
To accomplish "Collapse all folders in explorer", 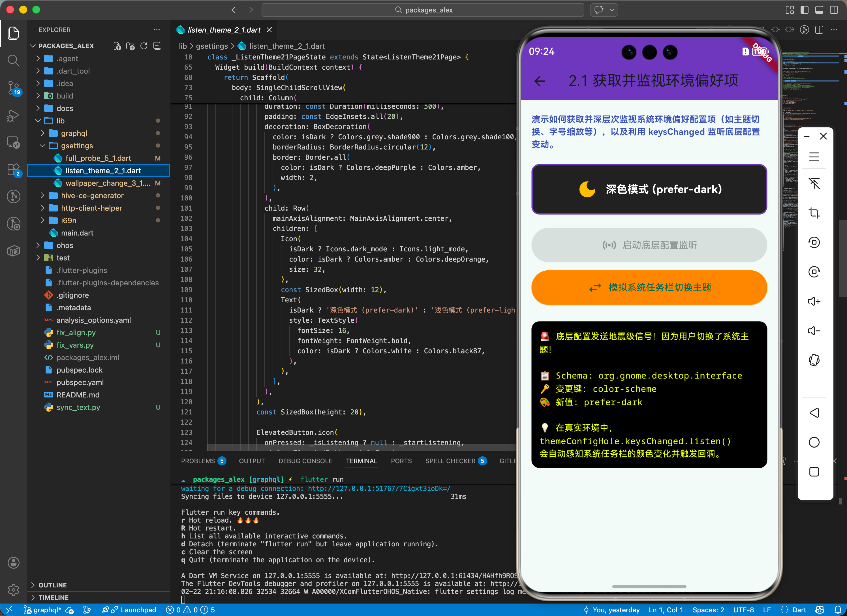I will pyautogui.click(x=158, y=46).
